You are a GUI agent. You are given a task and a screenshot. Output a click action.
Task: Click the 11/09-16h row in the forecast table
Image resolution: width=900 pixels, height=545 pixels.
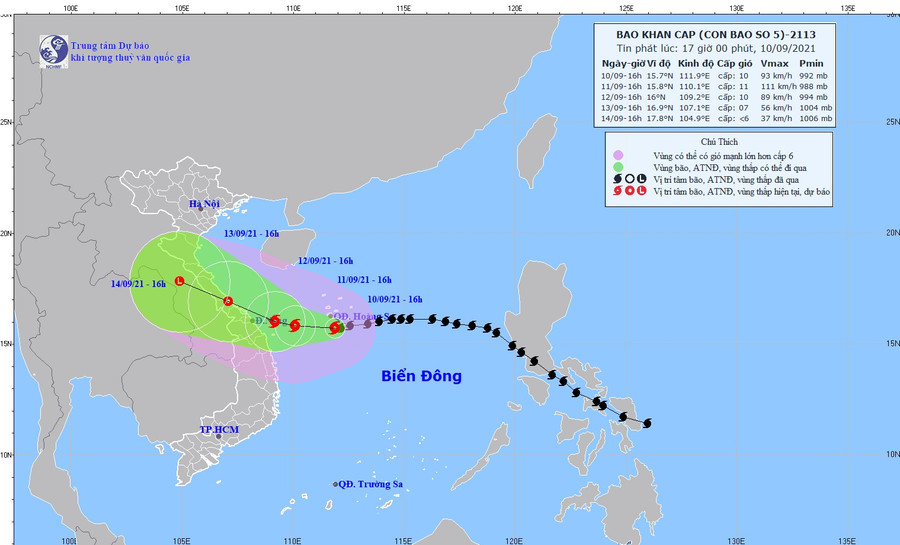pyautogui.click(x=715, y=87)
